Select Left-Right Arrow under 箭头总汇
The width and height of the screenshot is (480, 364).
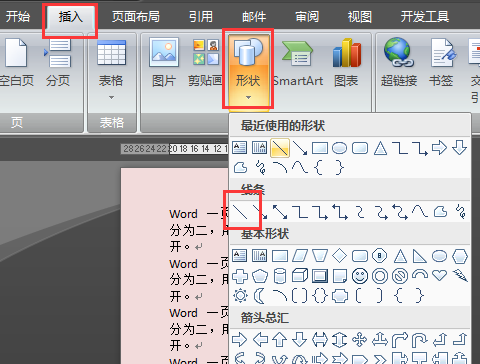click(320, 340)
